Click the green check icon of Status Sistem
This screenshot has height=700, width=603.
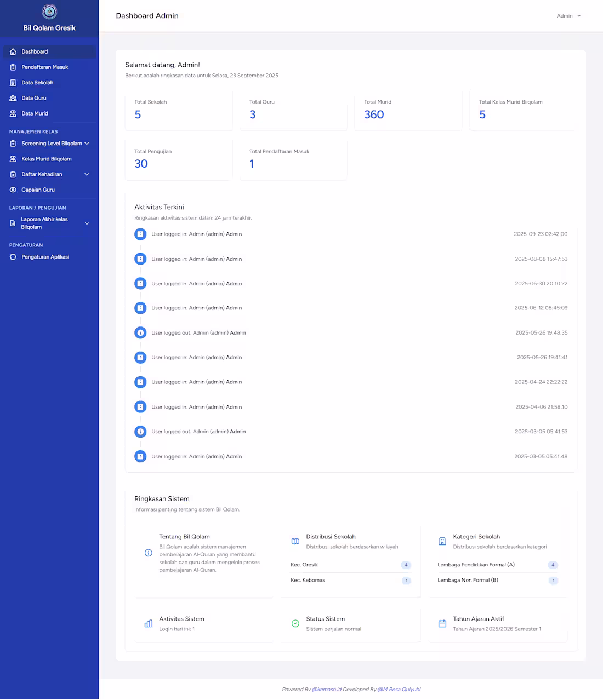tap(295, 623)
